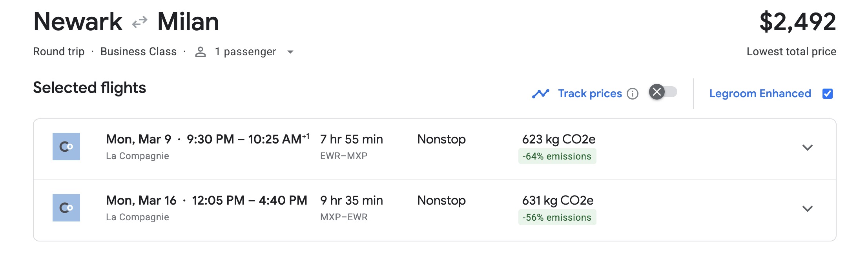This screenshot has height=254, width=868.
Task: Click the Track prices link
Action: (589, 93)
